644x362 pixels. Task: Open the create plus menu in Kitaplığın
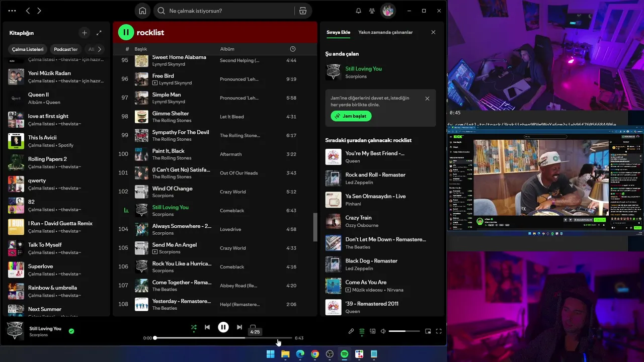point(85,33)
